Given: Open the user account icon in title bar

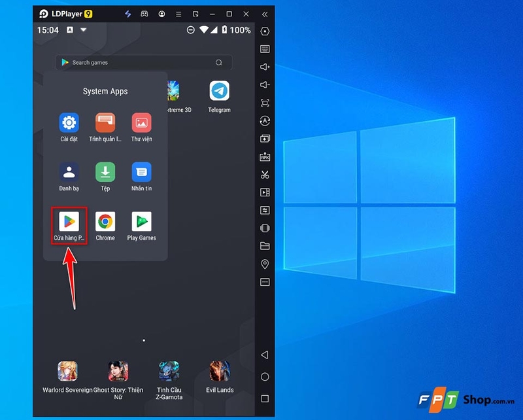Looking at the screenshot, I should pyautogui.click(x=161, y=14).
